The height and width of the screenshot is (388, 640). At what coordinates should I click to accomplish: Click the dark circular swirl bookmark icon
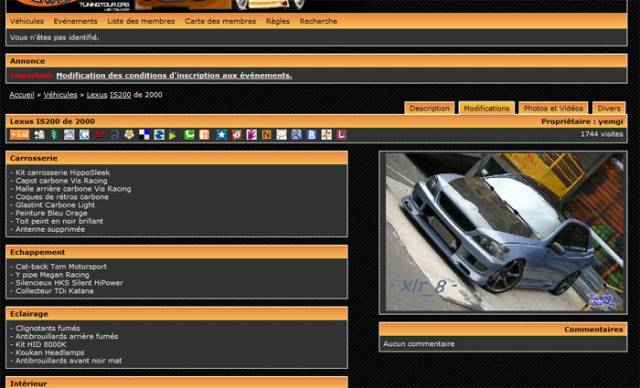tap(115, 135)
